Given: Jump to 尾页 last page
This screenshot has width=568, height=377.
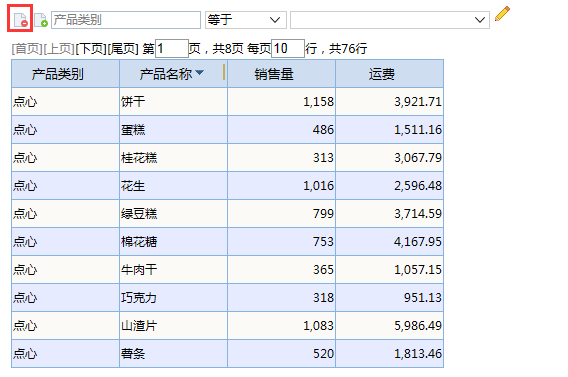Looking at the screenshot, I should (x=123, y=49).
